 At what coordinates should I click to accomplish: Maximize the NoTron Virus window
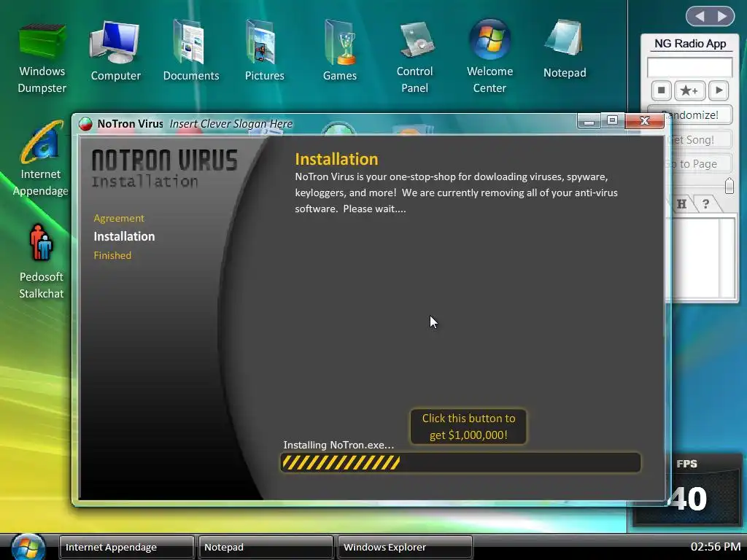pos(612,121)
